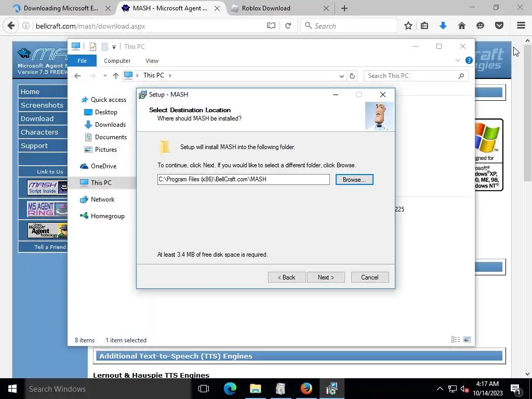
Task: Open Download link on MASH website
Action: (37, 119)
